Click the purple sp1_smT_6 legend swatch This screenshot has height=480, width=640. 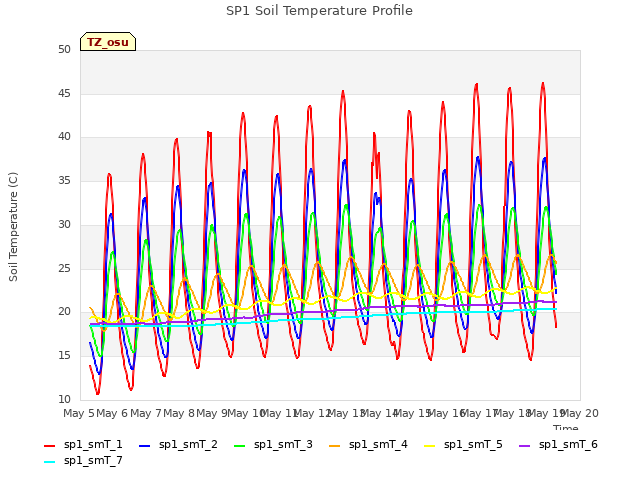[525, 446]
